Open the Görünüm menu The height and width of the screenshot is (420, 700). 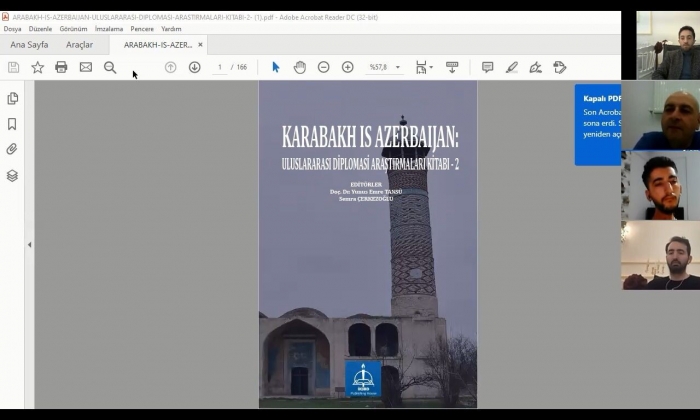pyautogui.click(x=73, y=29)
